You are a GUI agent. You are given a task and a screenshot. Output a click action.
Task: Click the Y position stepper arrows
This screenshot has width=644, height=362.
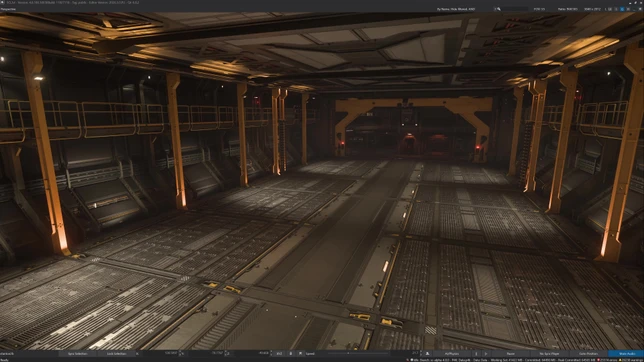coord(226,353)
